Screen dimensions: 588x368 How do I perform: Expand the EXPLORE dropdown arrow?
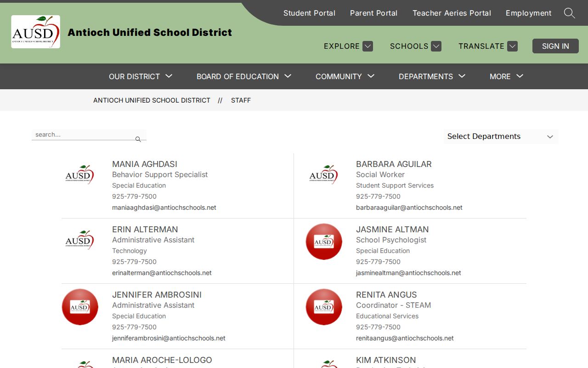click(367, 46)
